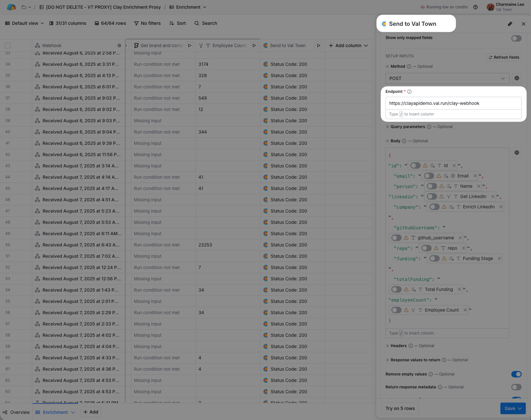
Task: Remove the Name token from body
Action: click(479, 186)
